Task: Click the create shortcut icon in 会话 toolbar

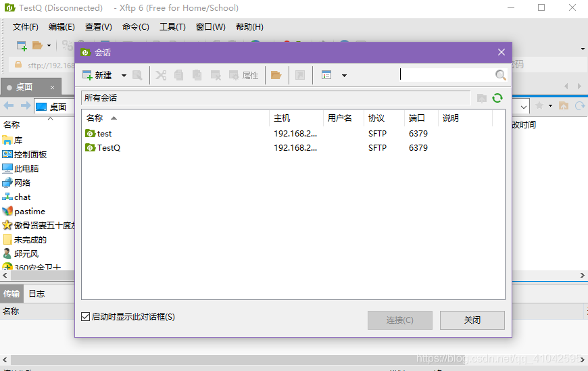Action: click(300, 76)
